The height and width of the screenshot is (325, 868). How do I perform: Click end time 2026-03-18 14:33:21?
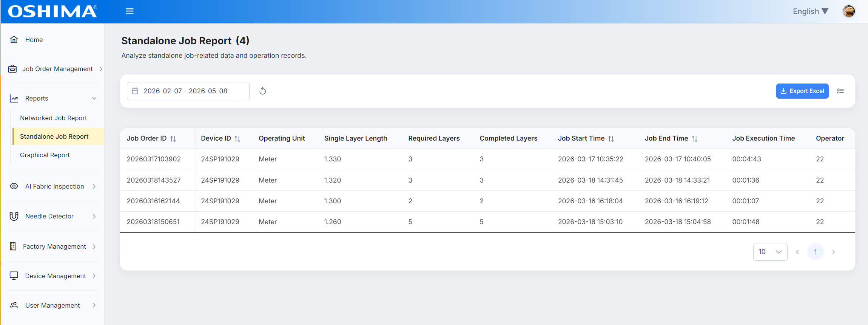tap(677, 180)
